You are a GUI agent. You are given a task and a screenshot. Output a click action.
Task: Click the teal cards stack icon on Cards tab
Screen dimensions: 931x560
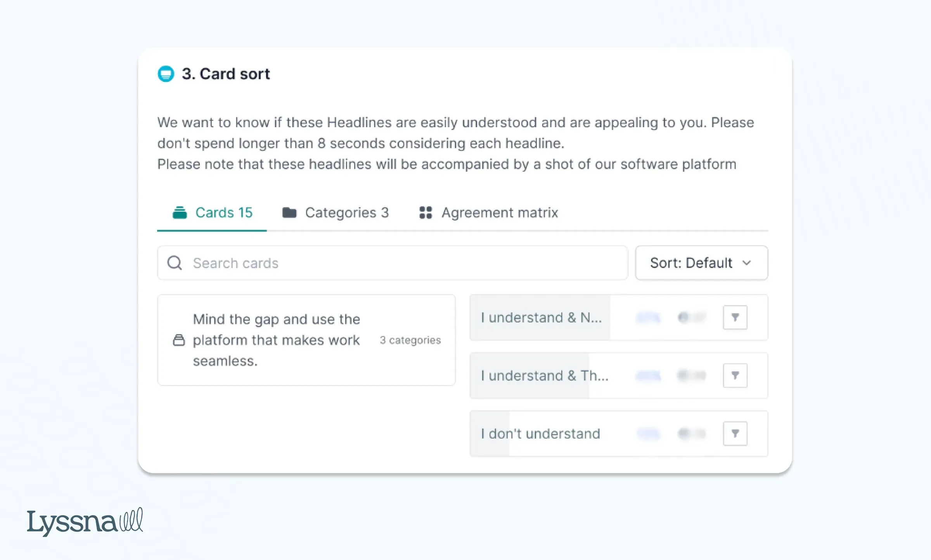(180, 212)
